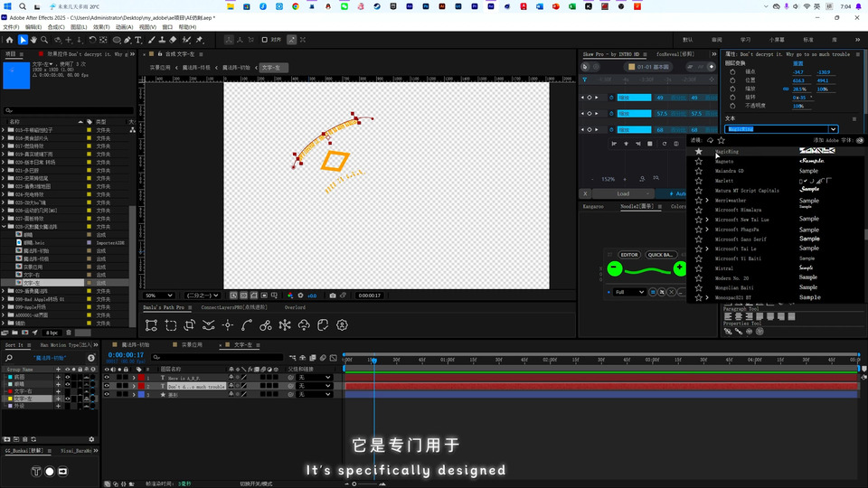Select the Puppet Pin tool

point(199,40)
